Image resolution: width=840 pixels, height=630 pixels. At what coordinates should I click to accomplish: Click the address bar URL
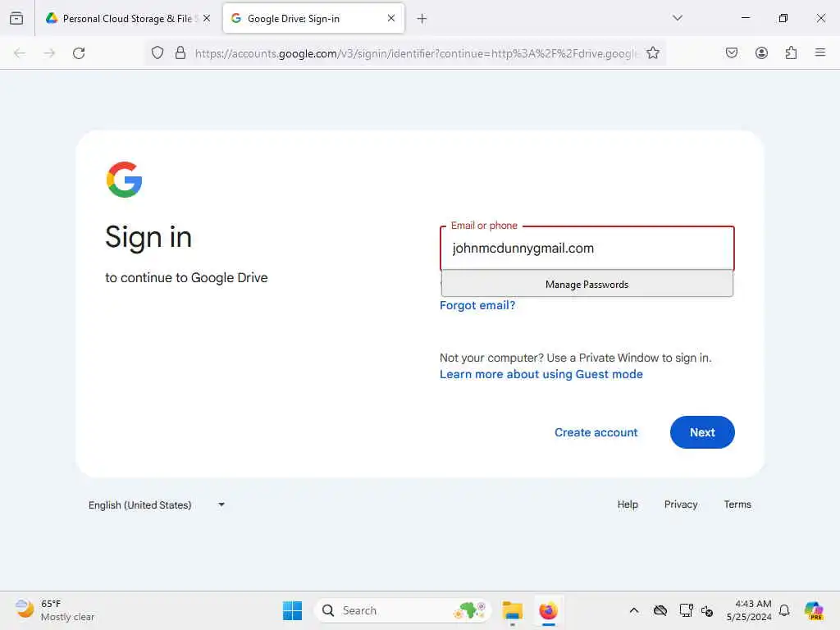point(415,53)
